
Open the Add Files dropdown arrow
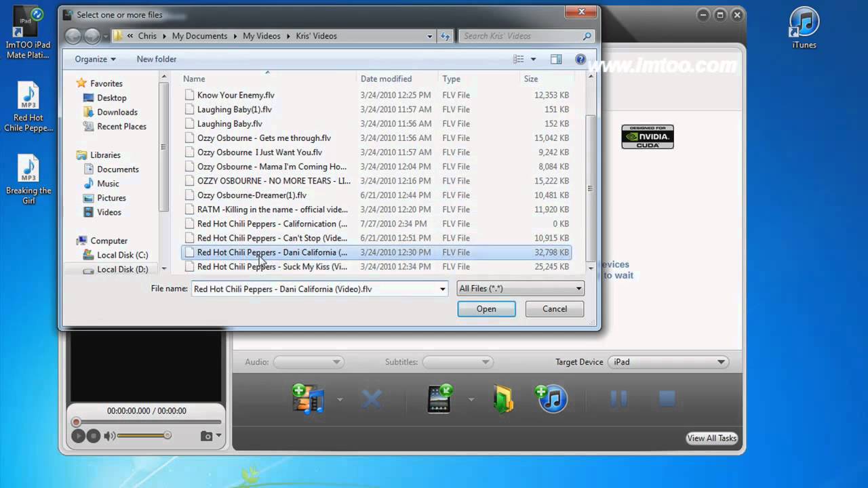pyautogui.click(x=340, y=399)
